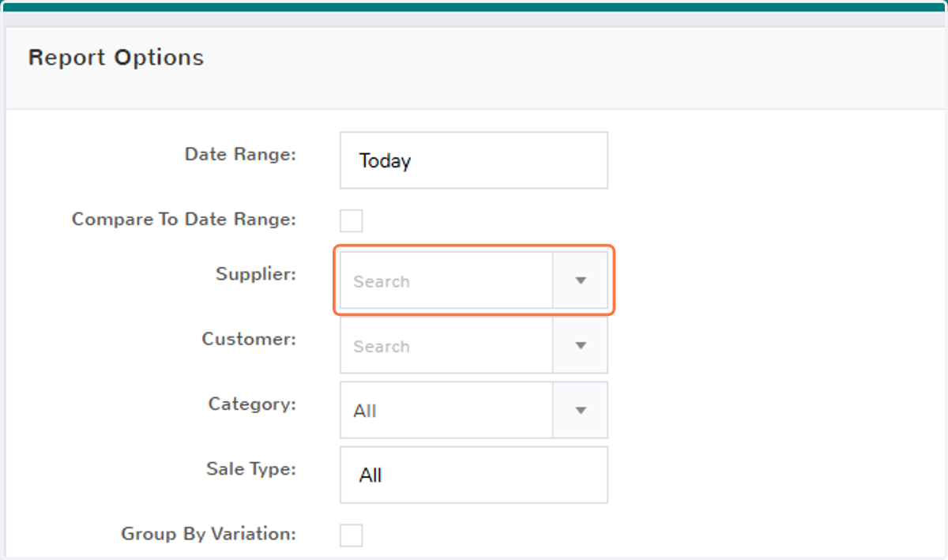Click the Date Range label
Viewport: 948px width, 560px height.
[240, 154]
